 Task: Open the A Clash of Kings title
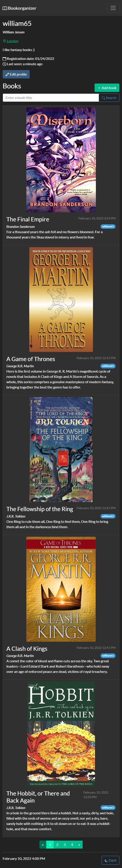click(x=27, y=648)
